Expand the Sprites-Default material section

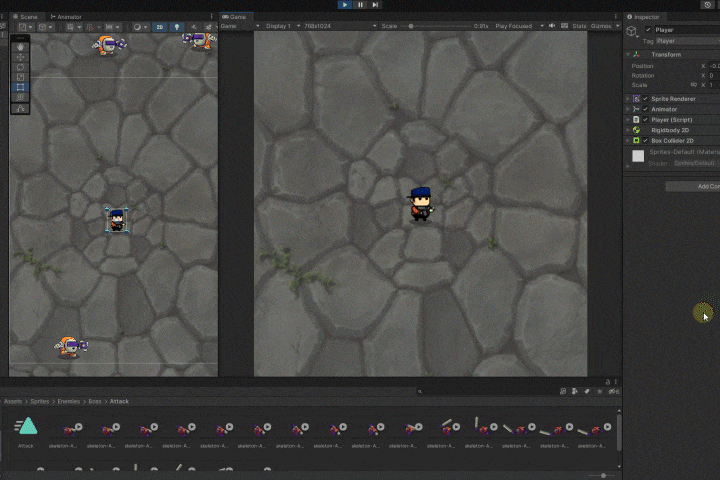628,166
